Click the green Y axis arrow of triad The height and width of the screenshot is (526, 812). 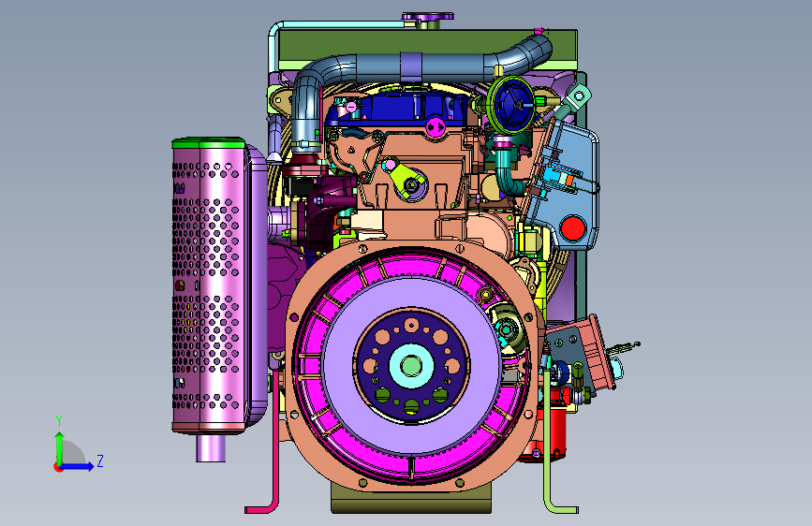click(x=60, y=447)
